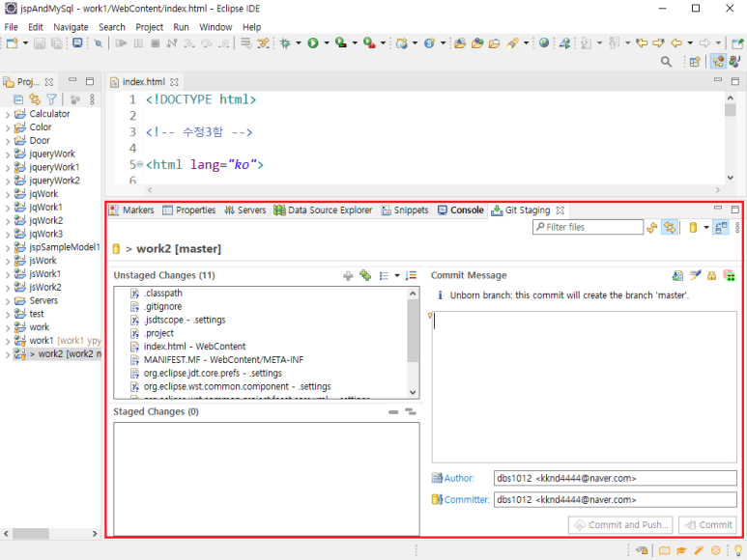
Task: Open a Terminal from the toolbar icon
Action: click(x=77, y=43)
